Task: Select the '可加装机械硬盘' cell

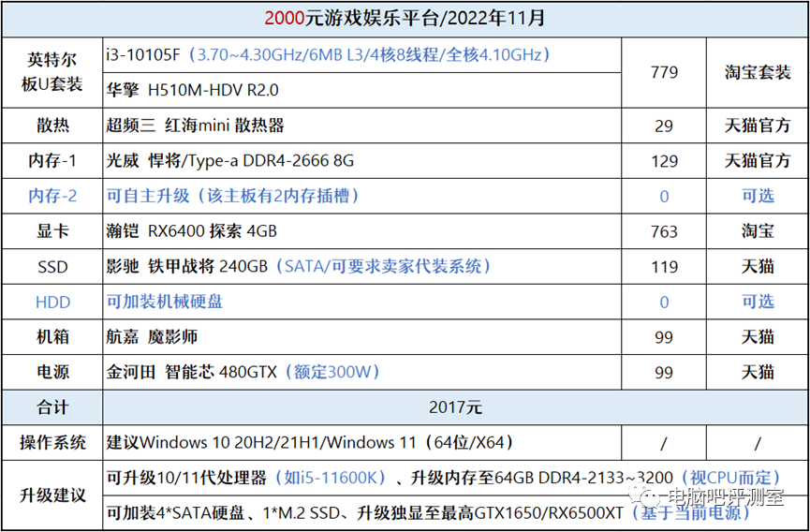Action: point(361,302)
